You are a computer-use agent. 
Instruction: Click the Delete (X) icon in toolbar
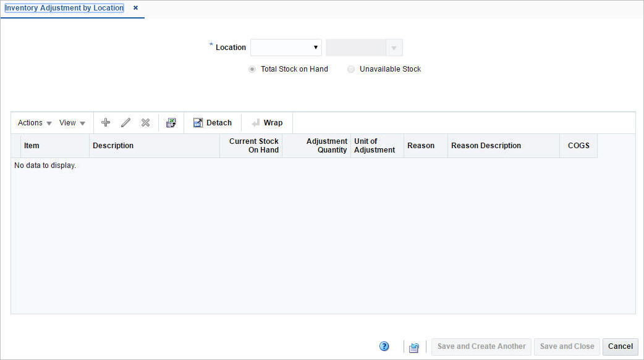click(145, 123)
